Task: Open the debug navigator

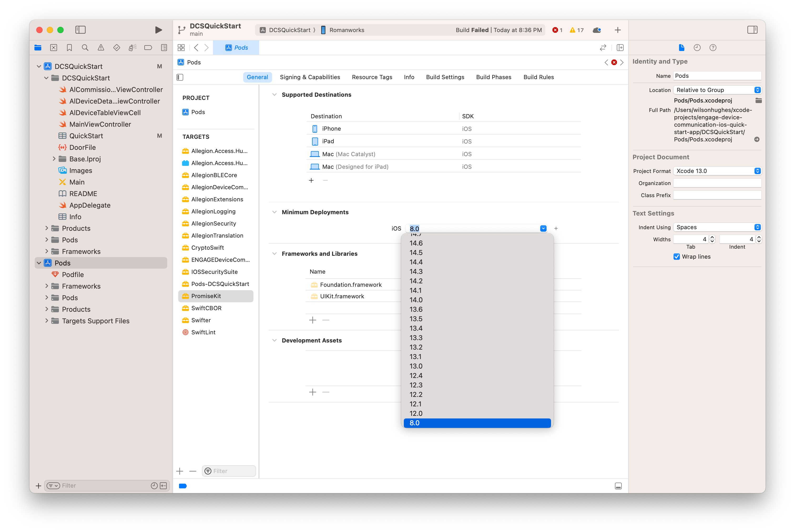Action: click(x=132, y=48)
